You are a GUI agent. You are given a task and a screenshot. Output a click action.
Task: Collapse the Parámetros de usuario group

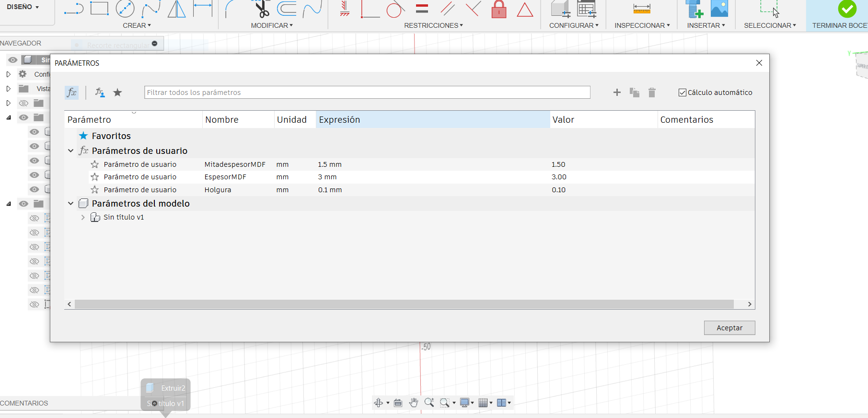coord(71,151)
